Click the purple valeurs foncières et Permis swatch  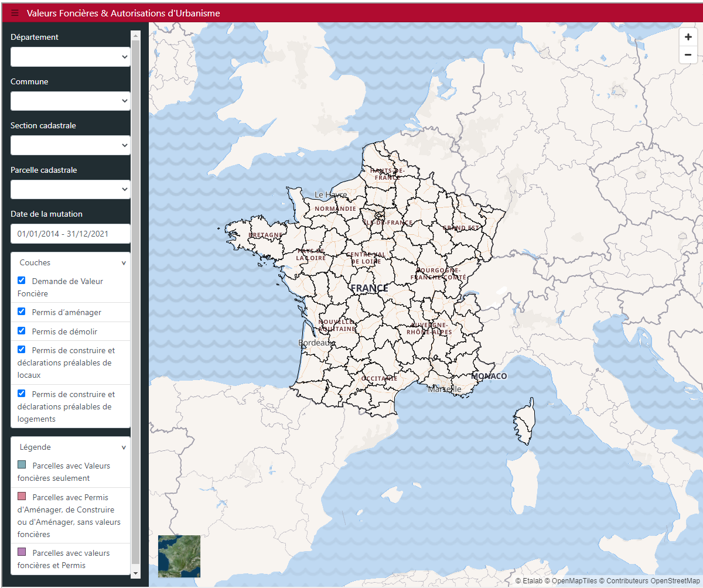[22, 552]
